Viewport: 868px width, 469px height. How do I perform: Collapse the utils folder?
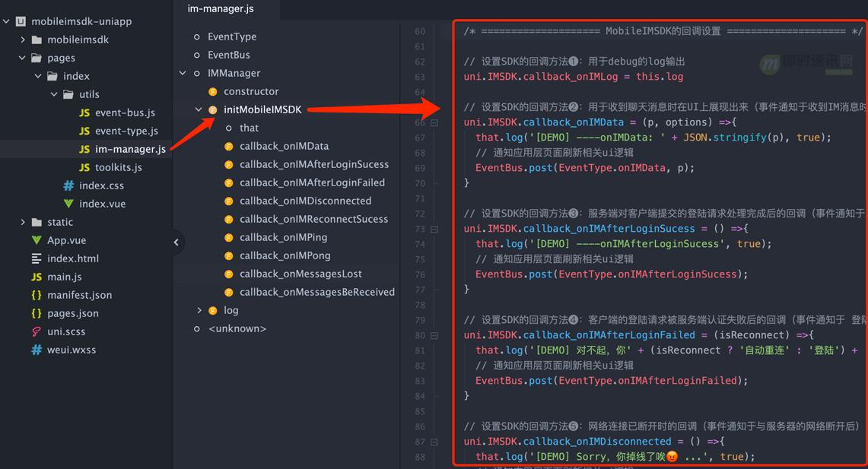tap(52, 94)
